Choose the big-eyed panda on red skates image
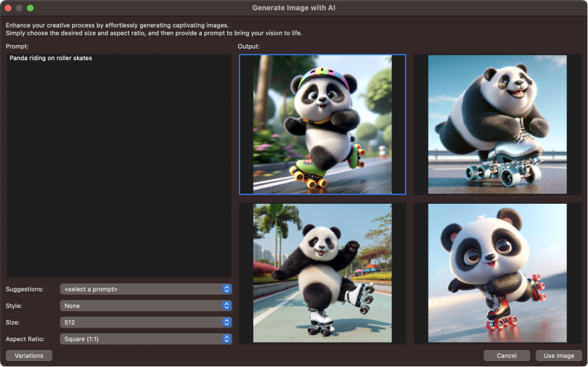588x367 pixels. 497,273
